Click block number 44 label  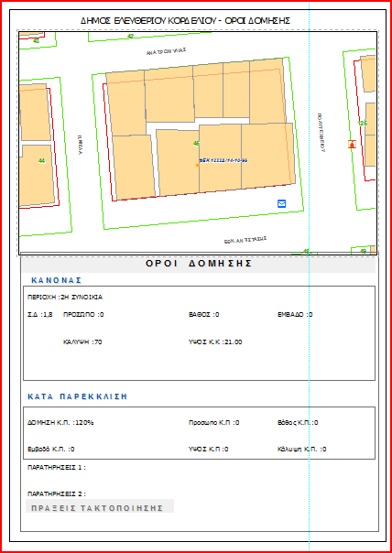pos(41,161)
